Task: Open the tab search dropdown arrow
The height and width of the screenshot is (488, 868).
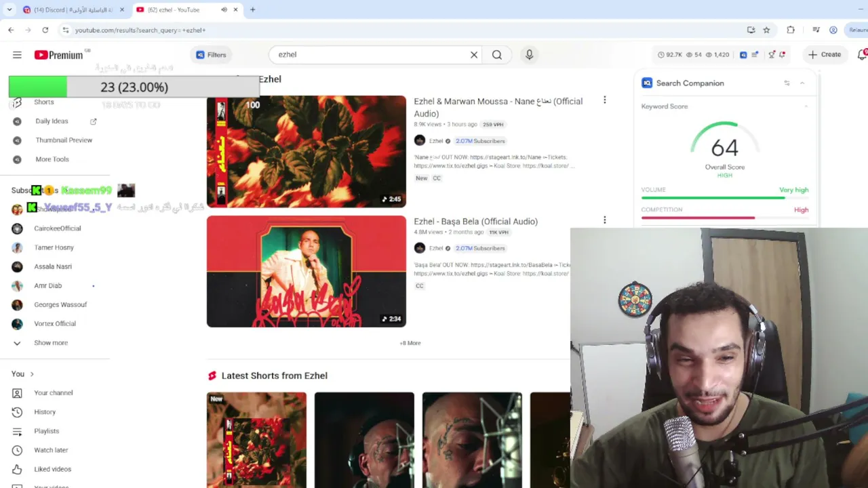Action: click(x=9, y=9)
